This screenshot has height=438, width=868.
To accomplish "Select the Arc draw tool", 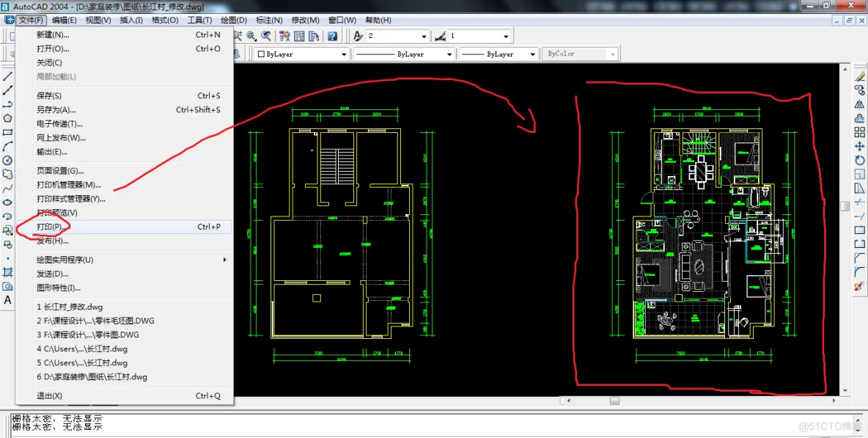I will pyautogui.click(x=8, y=146).
